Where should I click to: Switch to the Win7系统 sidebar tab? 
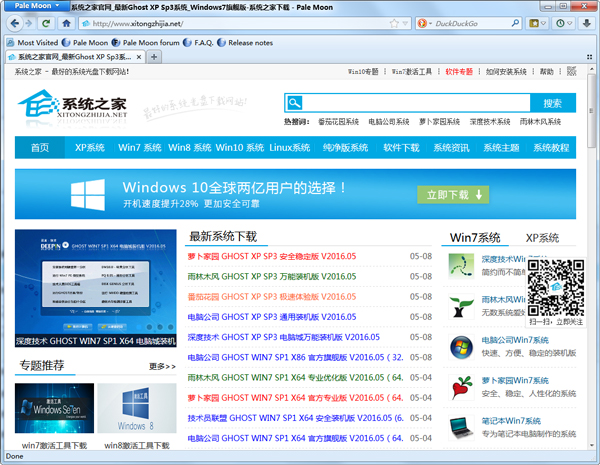click(475, 238)
